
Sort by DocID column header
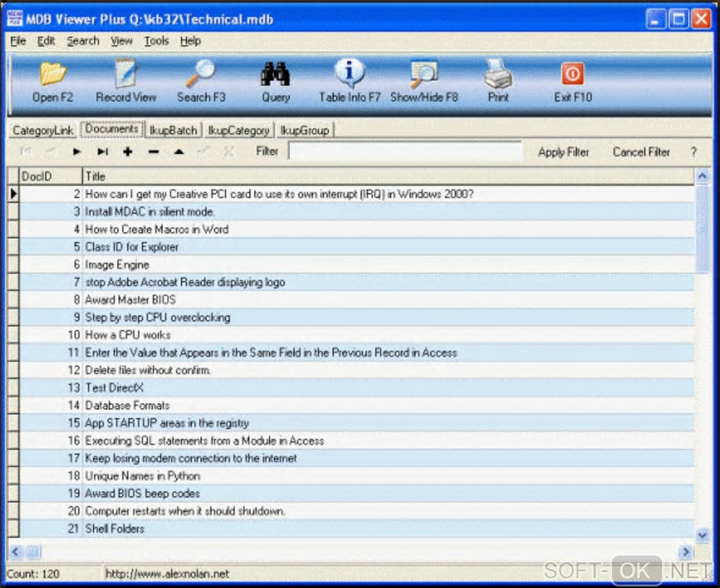click(51, 176)
